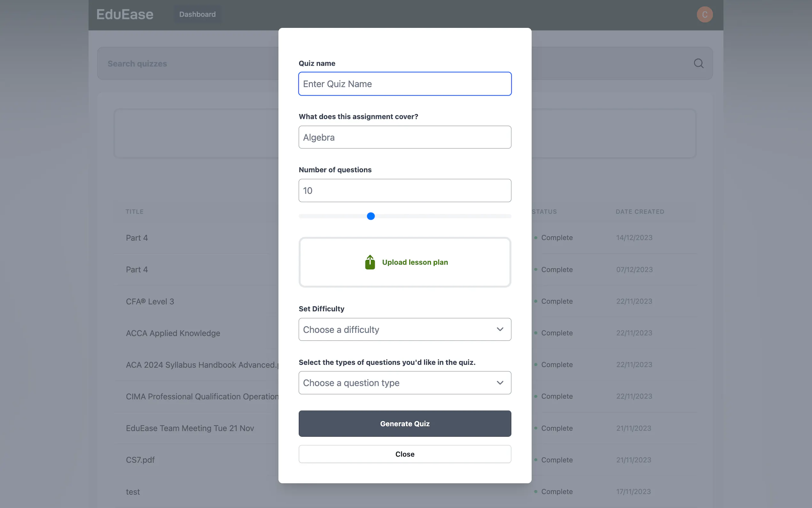Open the CFA® Level 3 quiz row

(x=150, y=301)
